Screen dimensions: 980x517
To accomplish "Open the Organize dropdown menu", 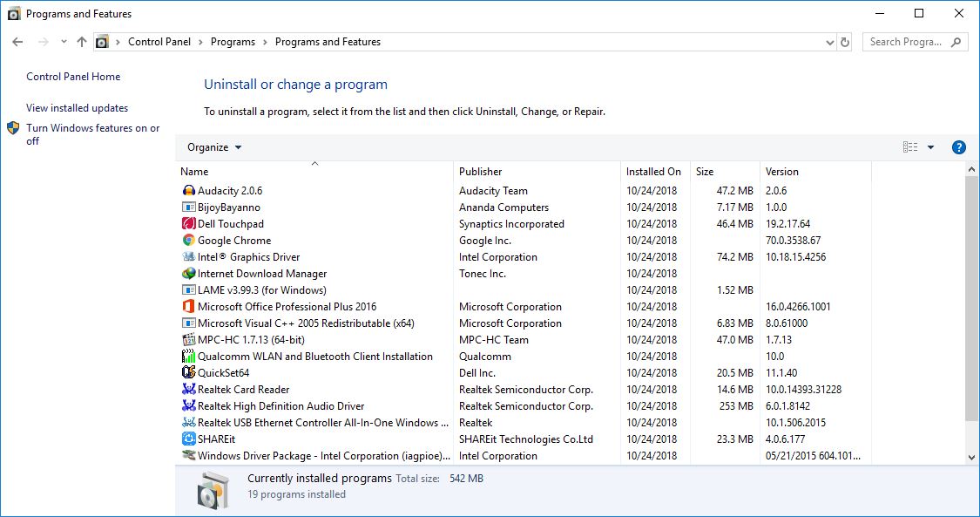I will point(213,146).
